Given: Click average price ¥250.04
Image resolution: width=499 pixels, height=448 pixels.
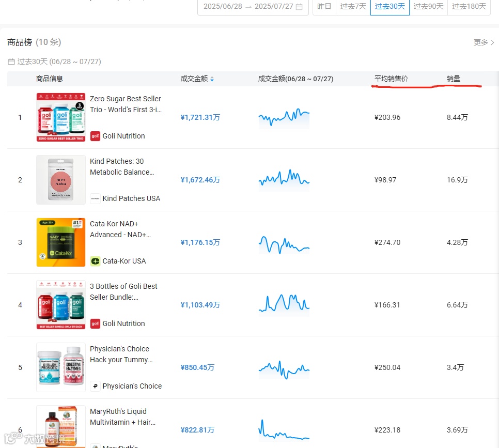Looking at the screenshot, I should [387, 367].
